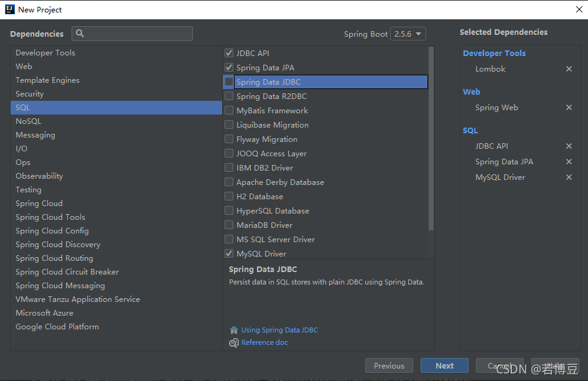Viewport: 588px width, 381px height.
Task: Uncheck the Spring Data JPA checkbox
Action: [x=229, y=67]
